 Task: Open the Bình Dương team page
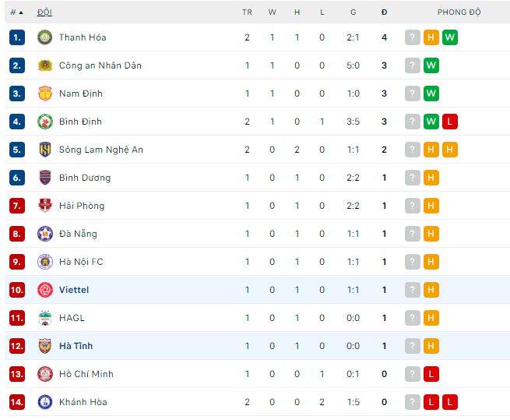coord(84,178)
